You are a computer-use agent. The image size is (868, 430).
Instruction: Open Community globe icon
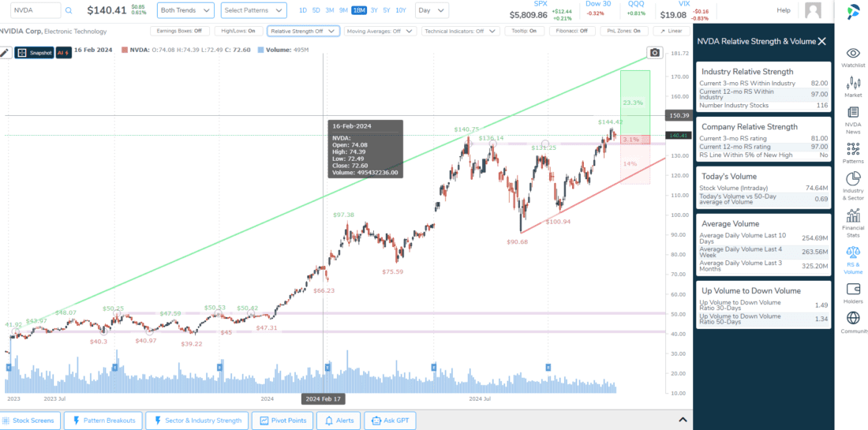point(853,323)
